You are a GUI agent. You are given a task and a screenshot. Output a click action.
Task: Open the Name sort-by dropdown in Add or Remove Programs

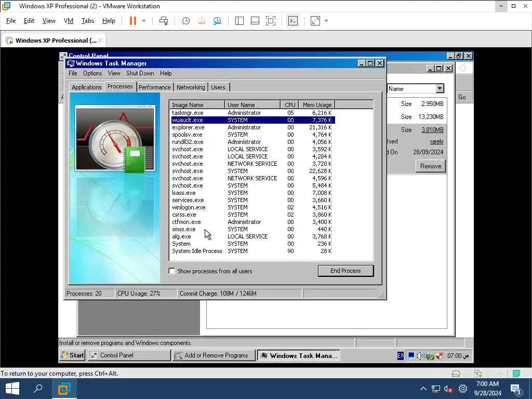point(440,88)
